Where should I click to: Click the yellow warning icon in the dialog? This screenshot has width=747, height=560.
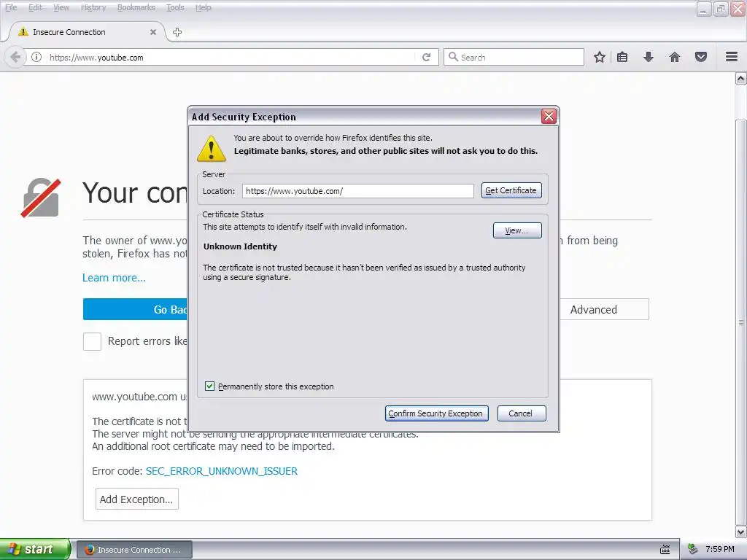(212, 149)
